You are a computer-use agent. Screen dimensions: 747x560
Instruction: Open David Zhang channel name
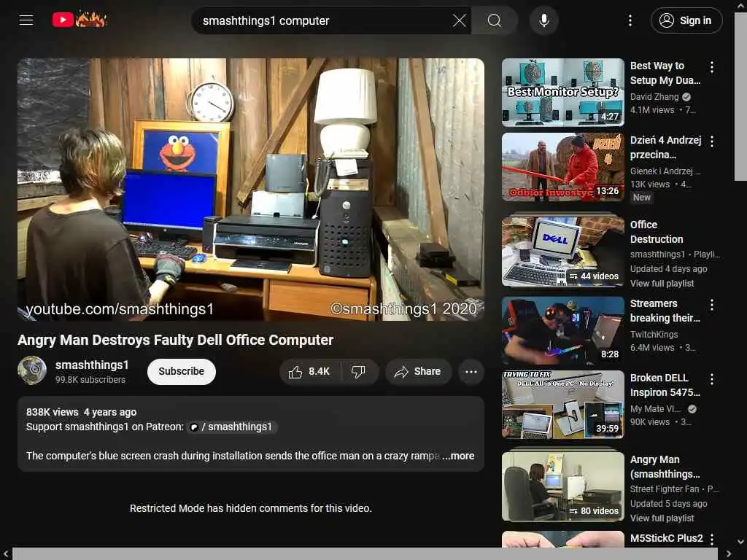point(654,97)
